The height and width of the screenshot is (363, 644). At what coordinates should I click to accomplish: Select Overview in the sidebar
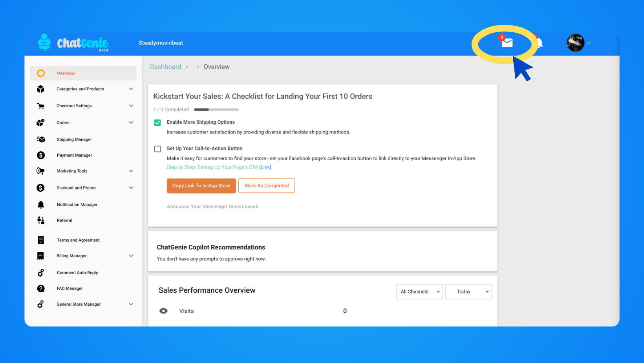[x=83, y=73]
